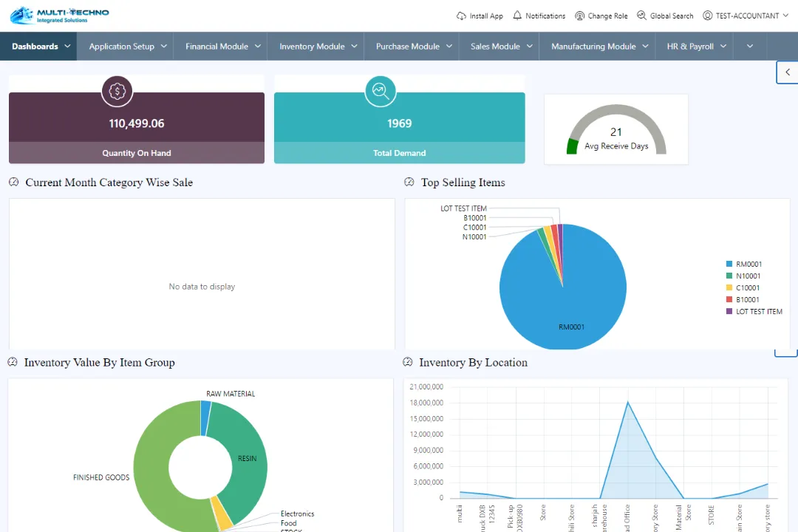Click gauge icon beside Top Selling Items
Screen dimensions: 798x532
[x=409, y=183]
